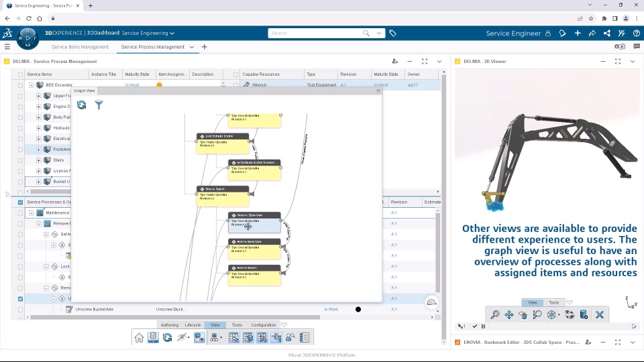Click the refresh icon in Graph View

(82, 105)
